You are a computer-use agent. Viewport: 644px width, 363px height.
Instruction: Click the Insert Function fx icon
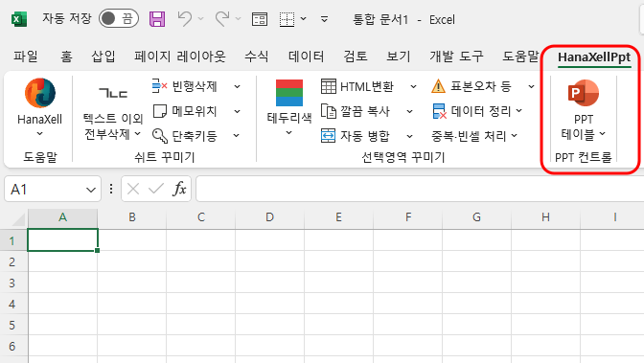click(x=179, y=189)
